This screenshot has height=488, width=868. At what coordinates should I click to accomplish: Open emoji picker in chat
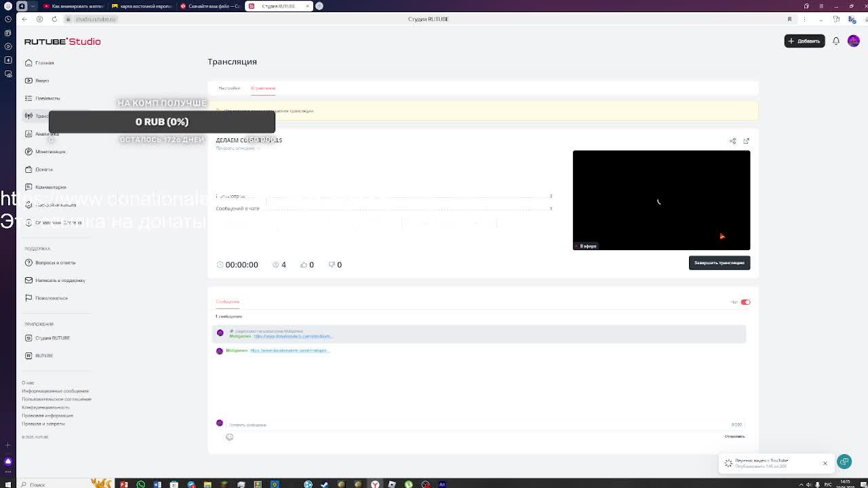[229, 436]
